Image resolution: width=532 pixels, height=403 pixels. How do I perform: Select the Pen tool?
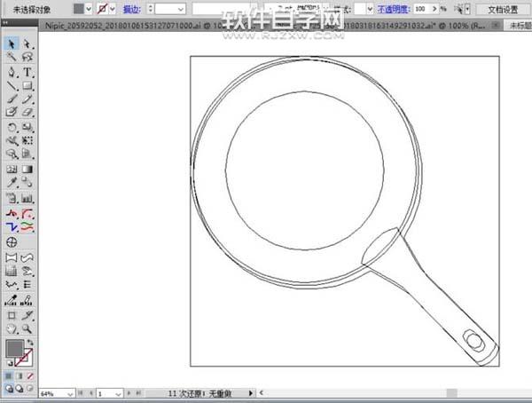pos(12,72)
